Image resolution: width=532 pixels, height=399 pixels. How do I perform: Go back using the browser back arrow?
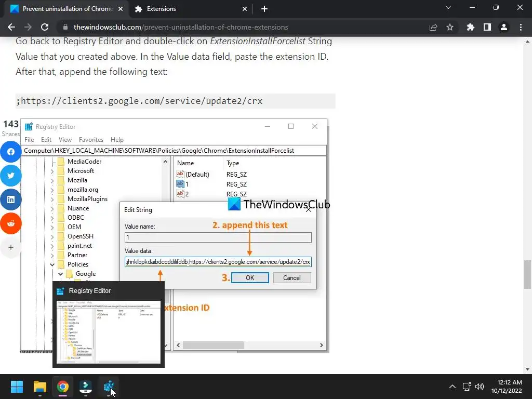[11, 27]
